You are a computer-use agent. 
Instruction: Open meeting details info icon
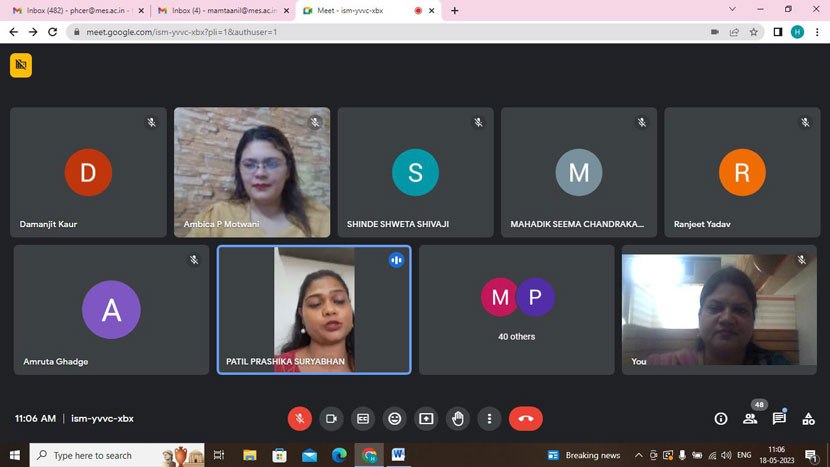[720, 419]
